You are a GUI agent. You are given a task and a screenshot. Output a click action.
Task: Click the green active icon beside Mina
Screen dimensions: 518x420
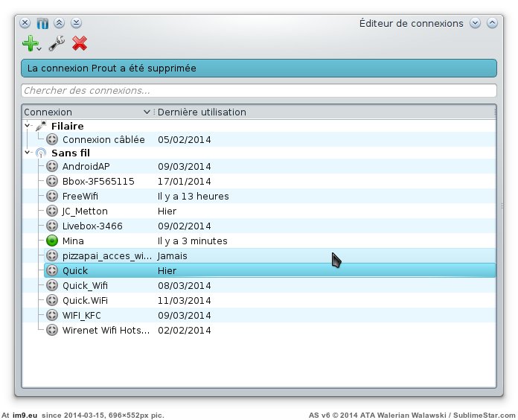52,241
